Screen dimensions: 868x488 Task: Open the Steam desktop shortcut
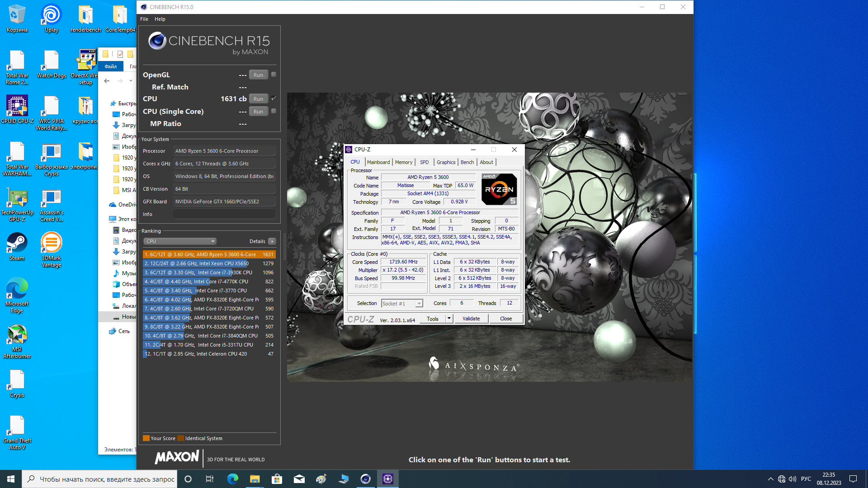coord(17,246)
